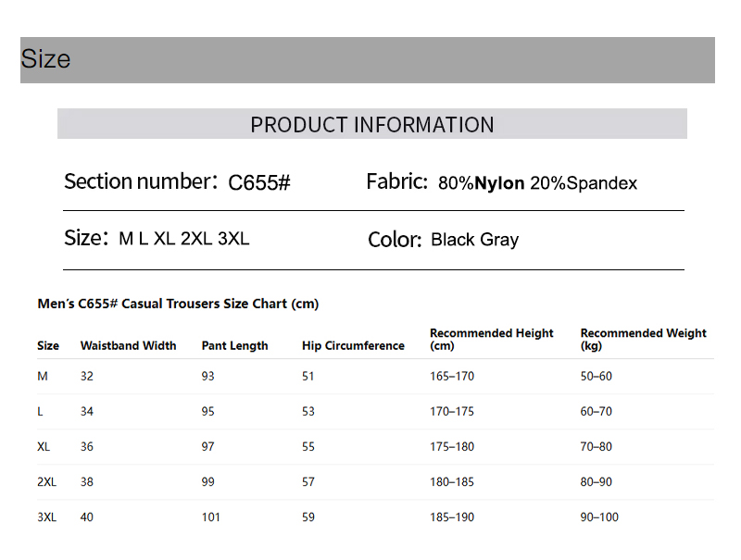Select the Waistband Width column header

tap(128, 345)
